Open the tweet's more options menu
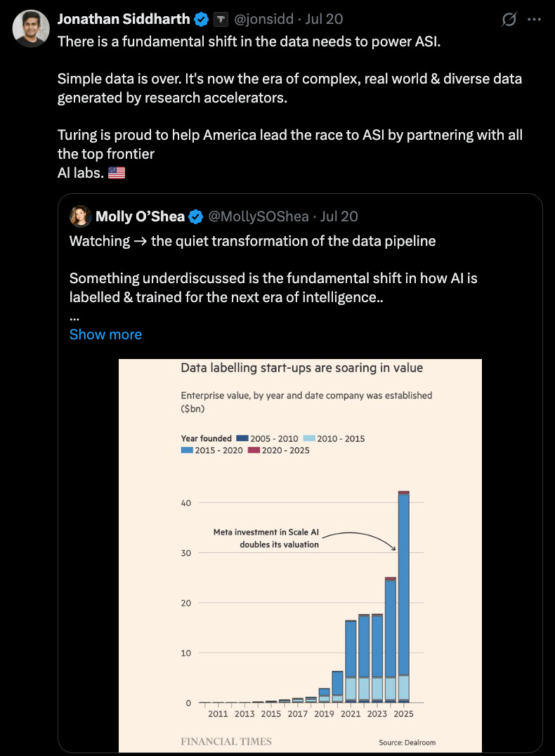This screenshot has width=555, height=756. (534, 19)
